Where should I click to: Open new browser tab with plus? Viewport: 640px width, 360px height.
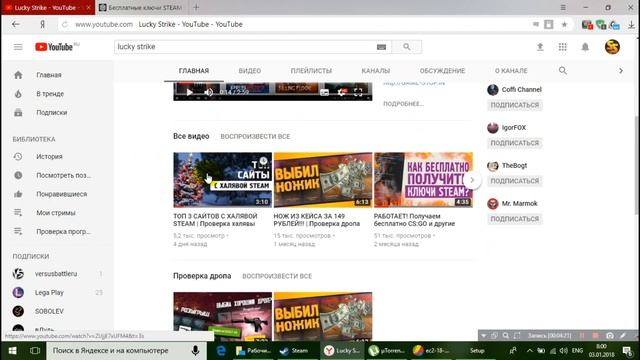(x=196, y=7)
